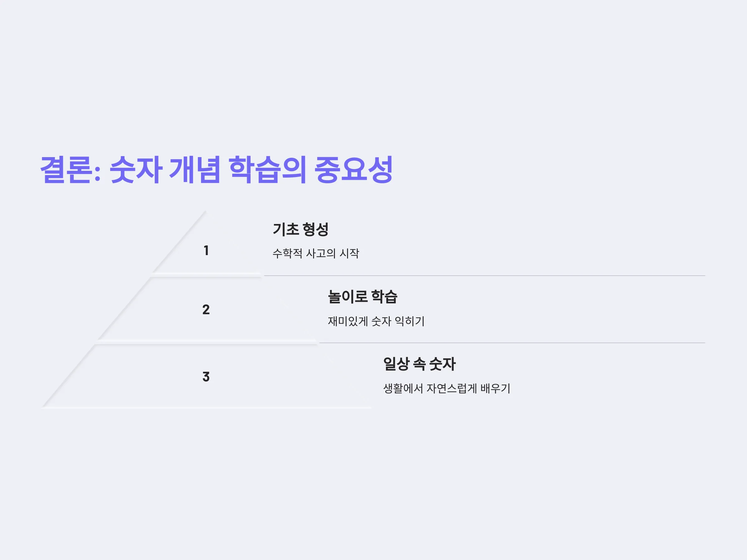Viewport: 747px width, 560px height.
Task: Select the number 2 in the pyramid
Action: point(206,310)
